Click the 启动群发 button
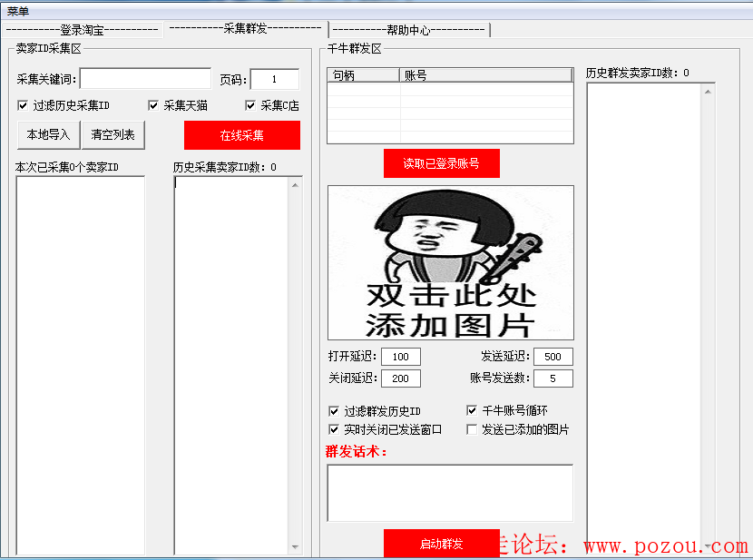 [441, 544]
